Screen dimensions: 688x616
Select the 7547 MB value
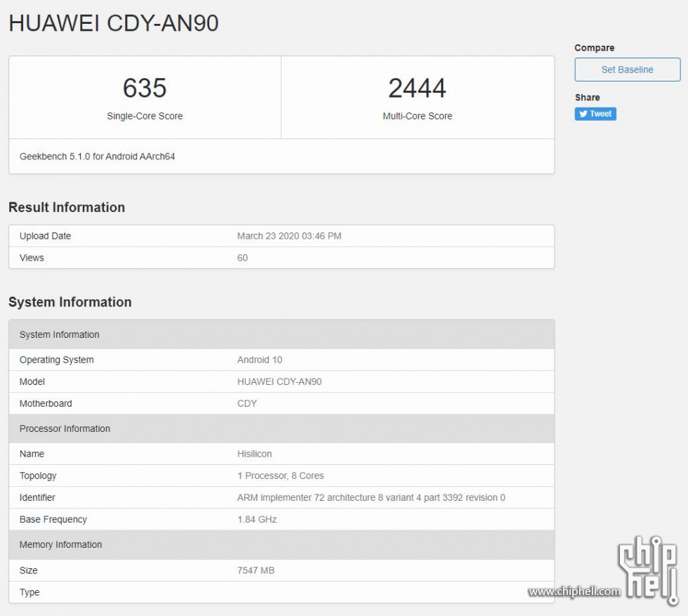[x=256, y=570]
